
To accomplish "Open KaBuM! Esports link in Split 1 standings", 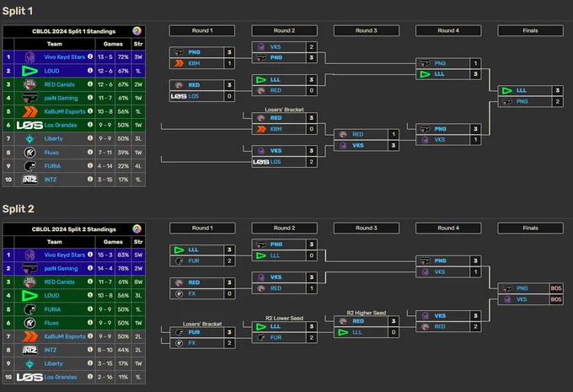I will (x=65, y=111).
